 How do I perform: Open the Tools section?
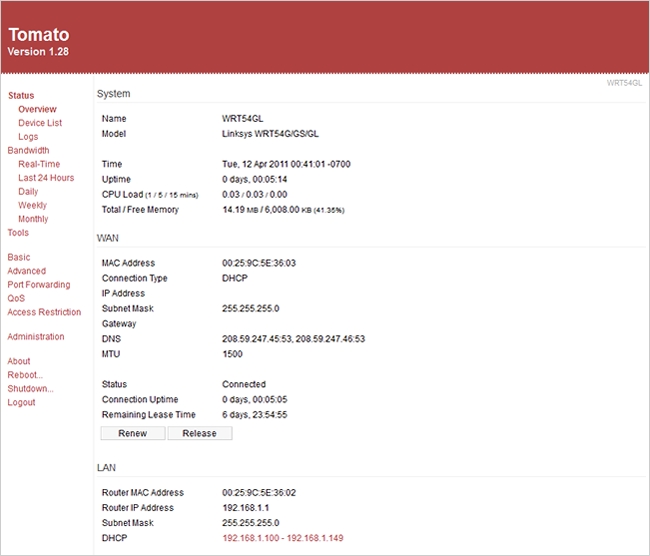pyautogui.click(x=18, y=232)
